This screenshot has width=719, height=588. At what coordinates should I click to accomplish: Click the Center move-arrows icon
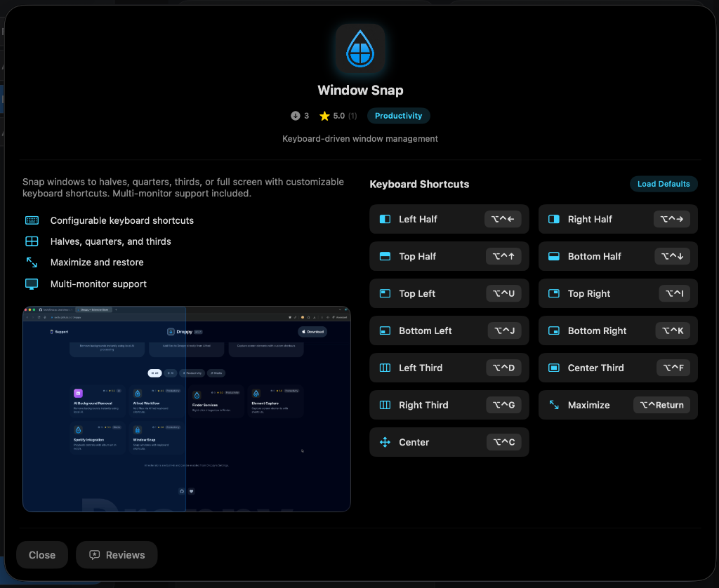[385, 442]
